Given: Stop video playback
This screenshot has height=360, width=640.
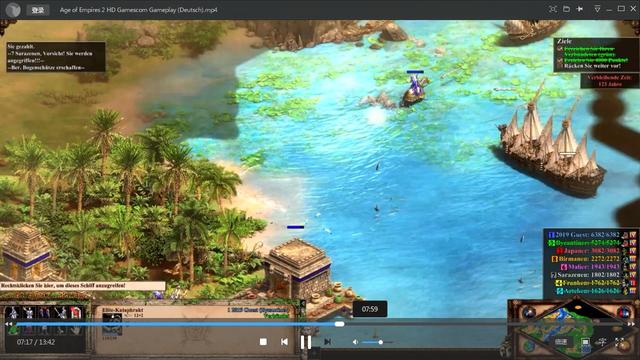Looking at the screenshot, I should [x=263, y=342].
